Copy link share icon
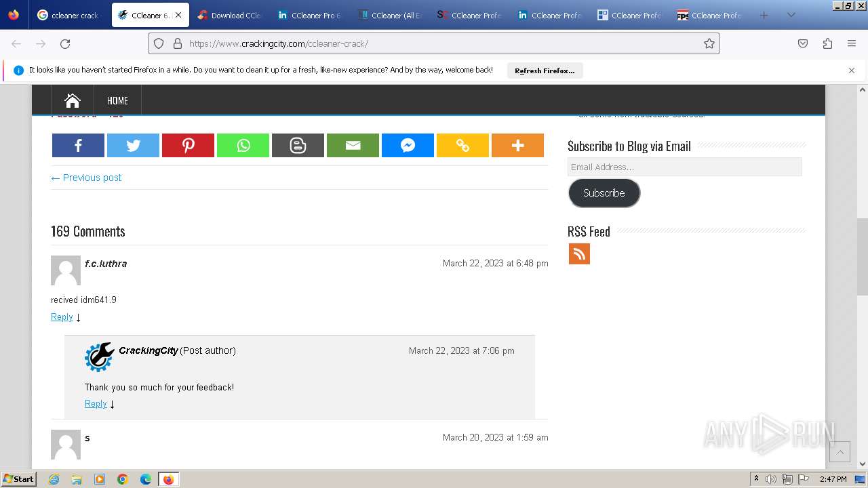This screenshot has height=488, width=868. [x=462, y=145]
